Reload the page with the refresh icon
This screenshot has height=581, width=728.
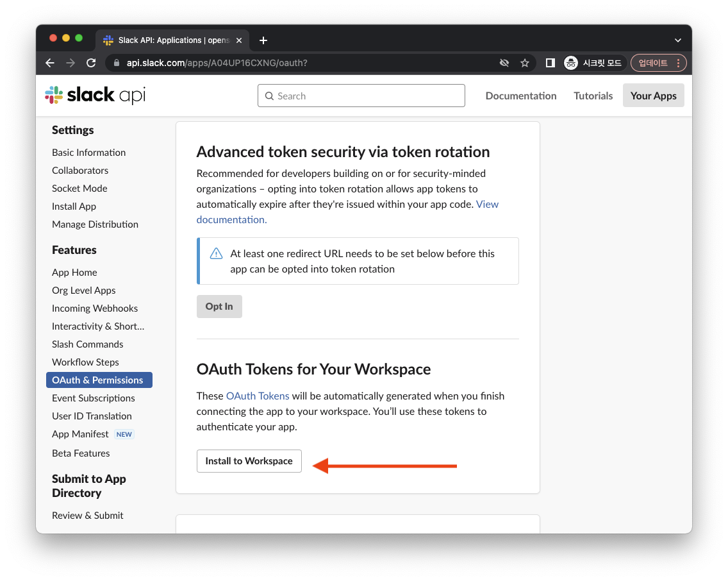pos(91,63)
